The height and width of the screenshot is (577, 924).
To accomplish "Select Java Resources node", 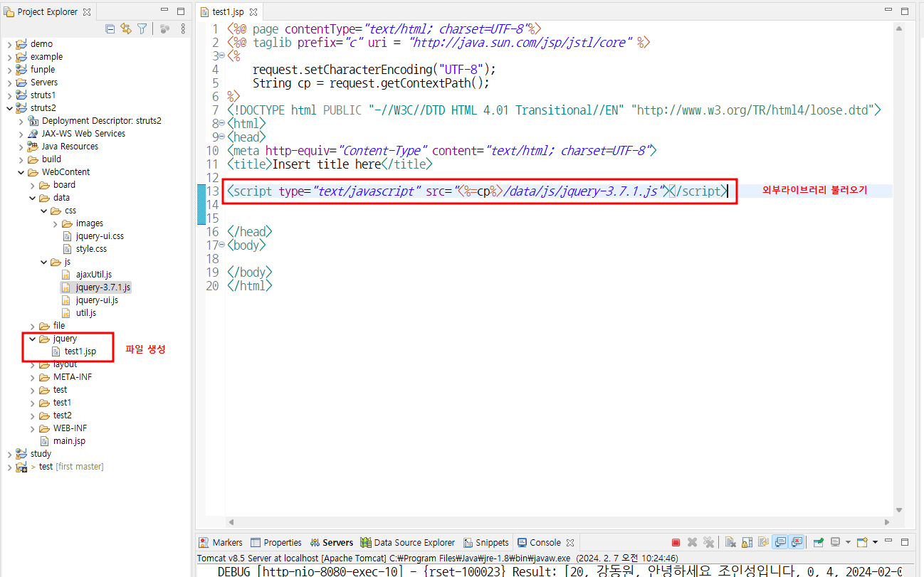I will click(x=63, y=147).
